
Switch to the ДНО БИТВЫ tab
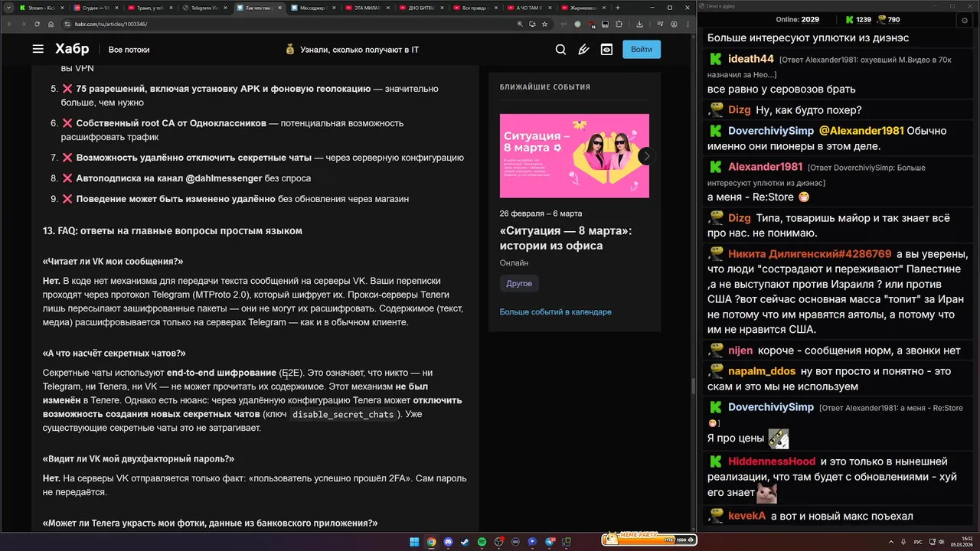click(x=420, y=8)
